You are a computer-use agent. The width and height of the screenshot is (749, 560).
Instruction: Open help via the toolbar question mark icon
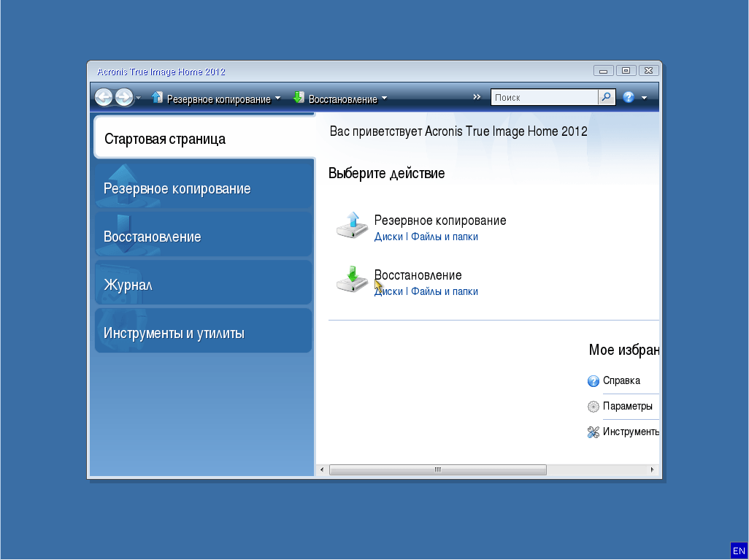point(629,98)
